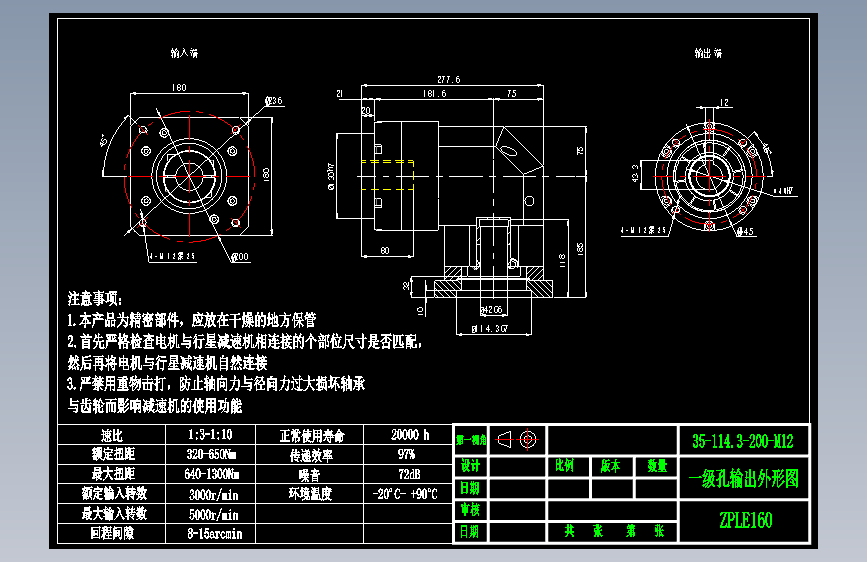Click the 注意事项 notes heading
Screen dimensions: 867x562
tap(95, 299)
